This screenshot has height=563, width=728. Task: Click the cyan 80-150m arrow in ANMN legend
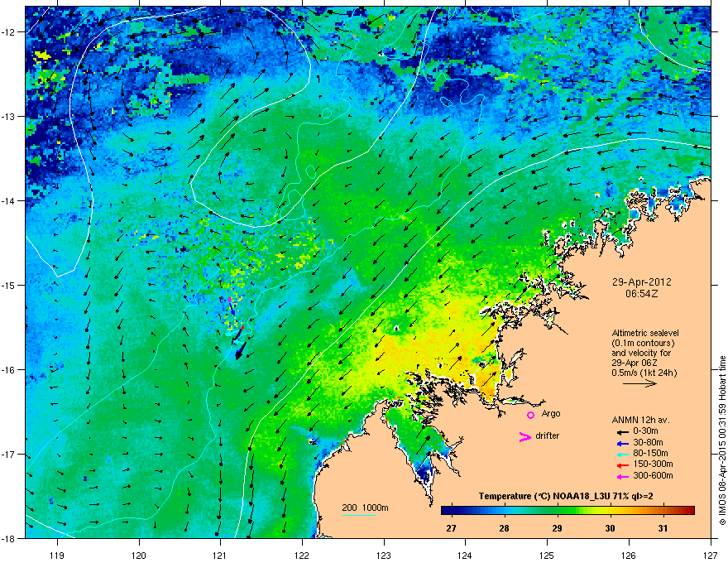tap(622, 454)
